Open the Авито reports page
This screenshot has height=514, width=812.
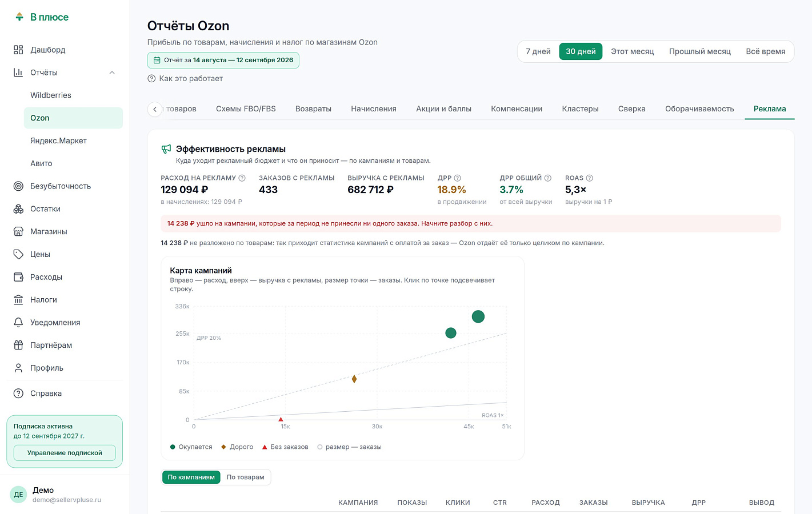click(73, 163)
